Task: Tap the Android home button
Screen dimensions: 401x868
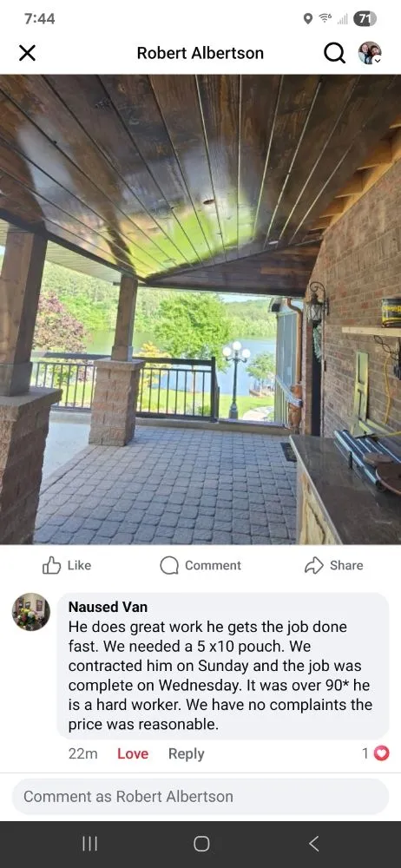Action: click(201, 844)
